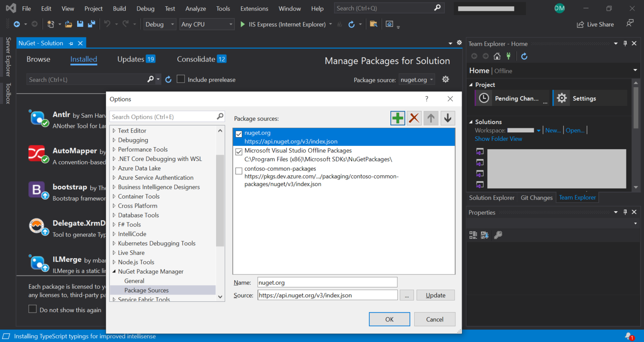Open NuGet package source settings gear
This screenshot has width=644, height=342.
pyautogui.click(x=445, y=79)
